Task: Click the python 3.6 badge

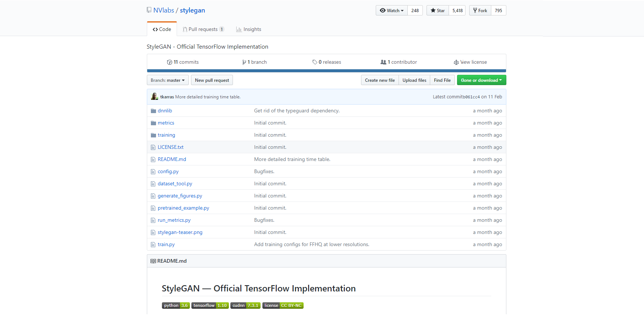Action: (x=176, y=305)
